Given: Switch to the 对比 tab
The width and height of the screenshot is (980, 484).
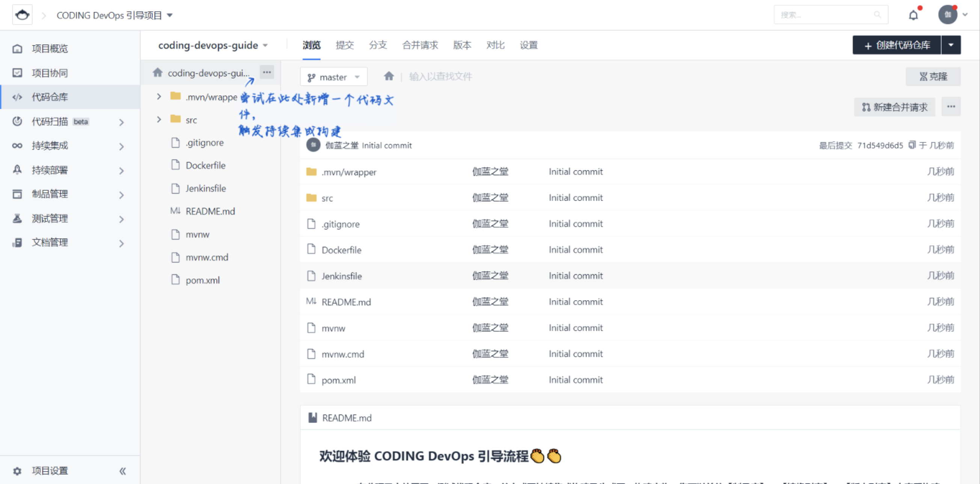Looking at the screenshot, I should pos(495,45).
